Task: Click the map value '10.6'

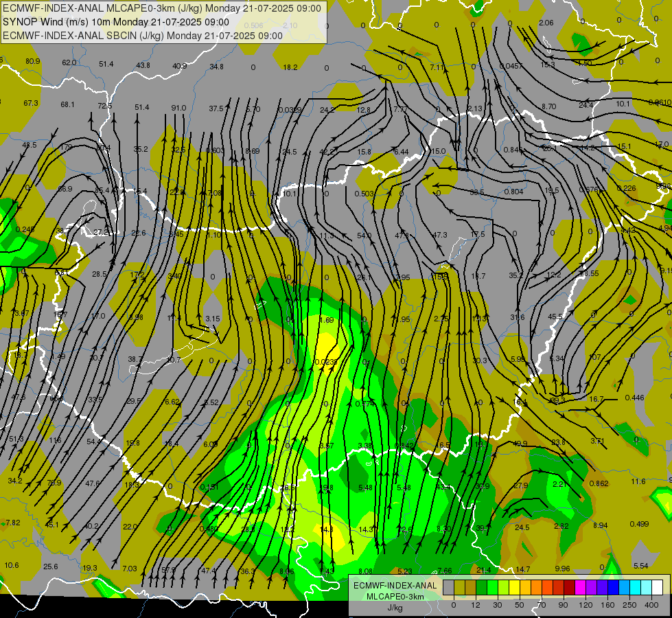Action: coord(12,565)
